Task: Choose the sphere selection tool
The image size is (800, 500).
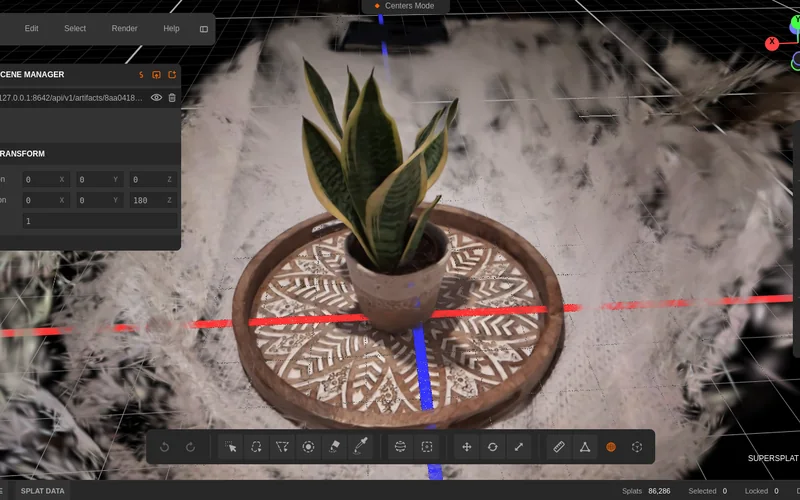Action: [x=401, y=447]
